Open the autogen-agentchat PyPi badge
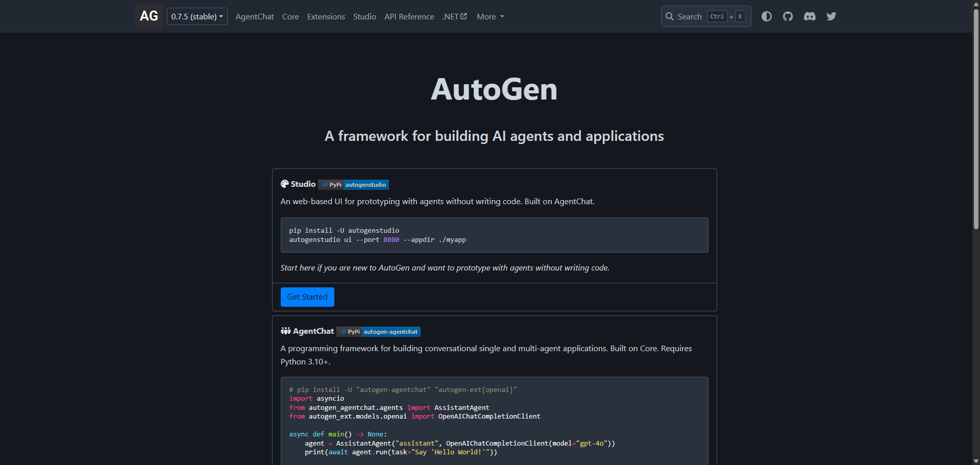Viewport: 980px width, 465px height. [x=378, y=332]
